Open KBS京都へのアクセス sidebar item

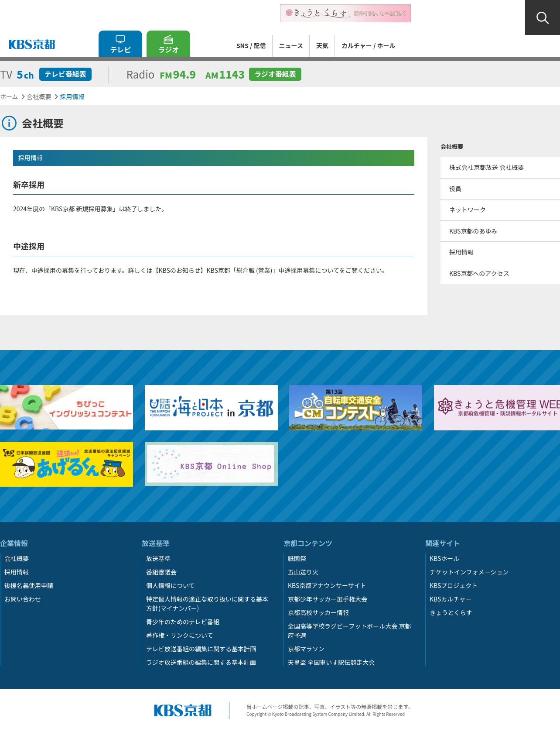500,274
